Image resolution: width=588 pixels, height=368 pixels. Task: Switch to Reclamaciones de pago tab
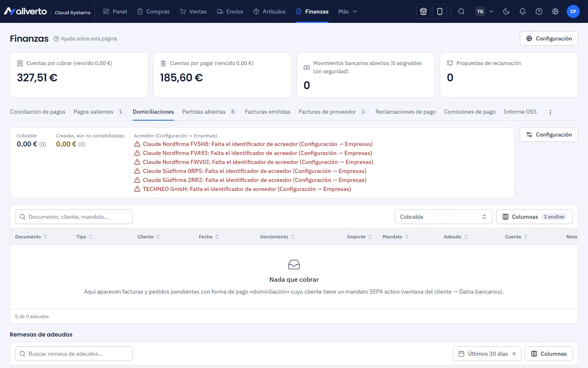point(405,112)
